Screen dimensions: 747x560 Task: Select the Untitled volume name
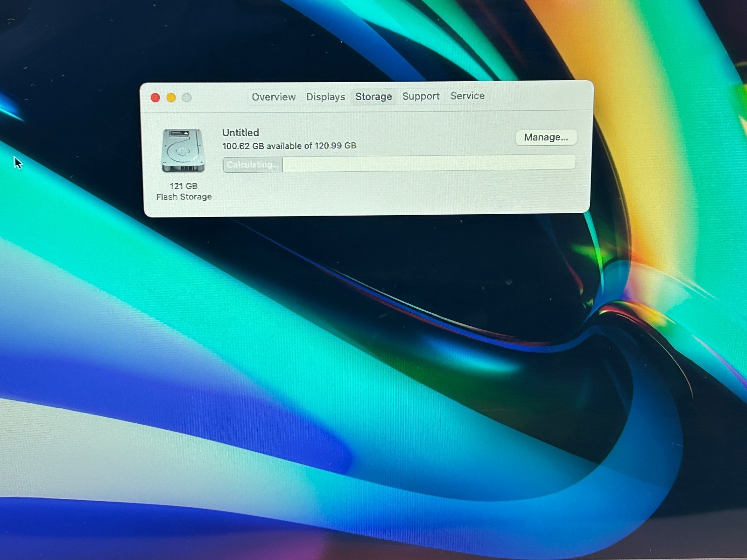coord(240,133)
